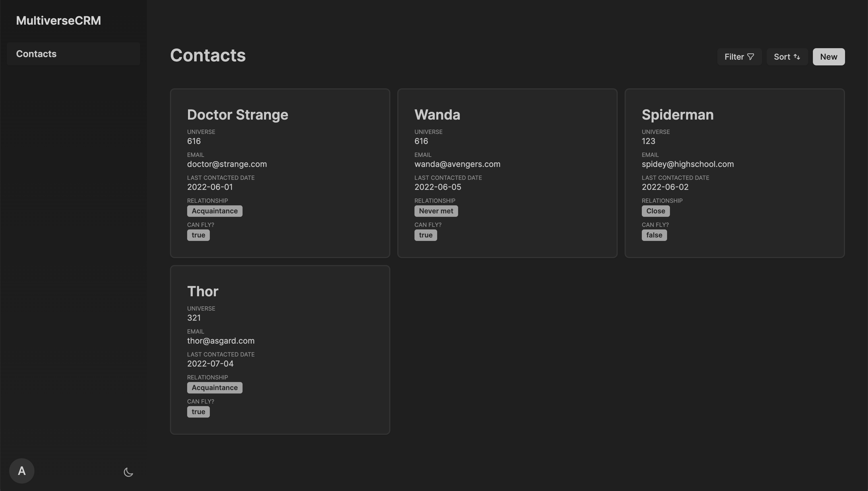The width and height of the screenshot is (868, 491).
Task: Click email thor@asgard.com
Action: 221,341
